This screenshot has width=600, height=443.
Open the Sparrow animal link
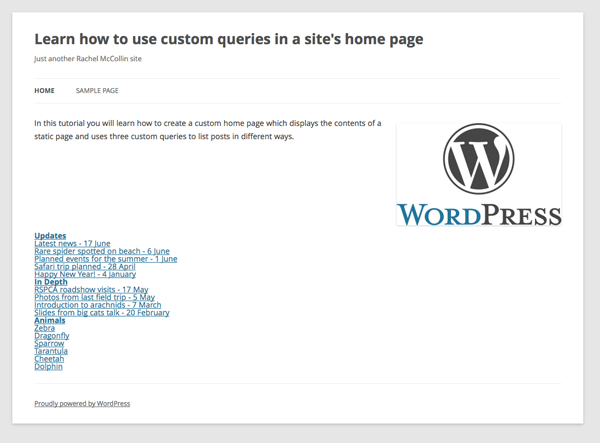49,343
